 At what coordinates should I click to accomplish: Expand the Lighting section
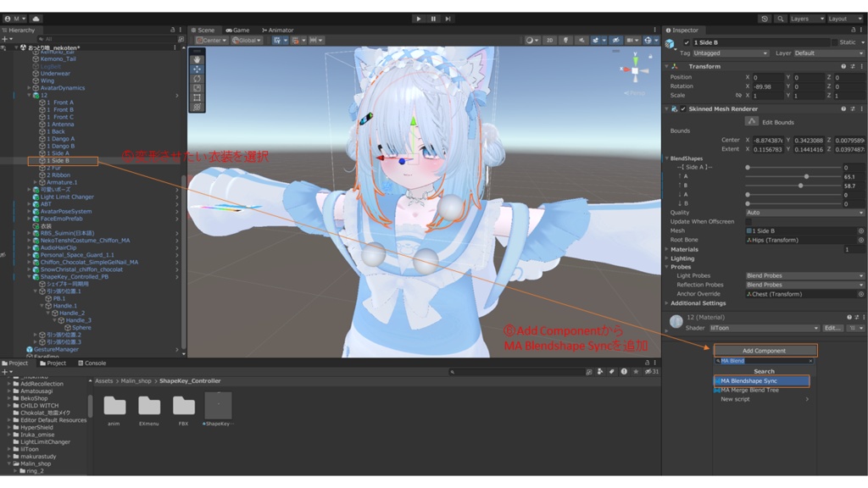(666, 258)
